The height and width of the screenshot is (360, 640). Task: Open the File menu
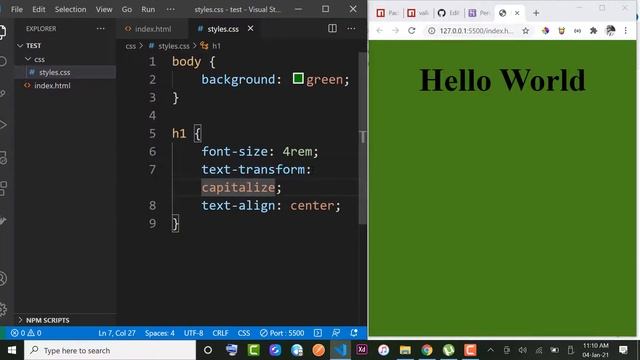17,9
